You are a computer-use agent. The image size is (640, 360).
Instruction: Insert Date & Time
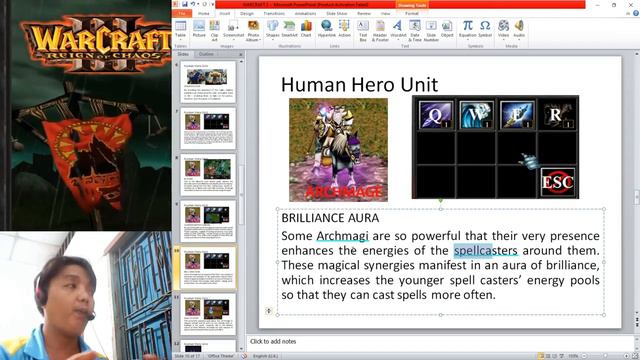click(x=415, y=30)
